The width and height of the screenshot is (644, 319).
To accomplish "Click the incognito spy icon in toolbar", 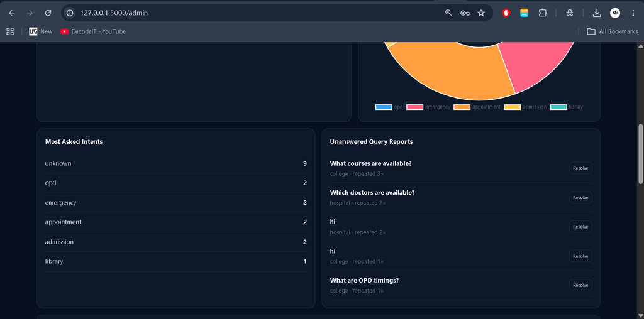I will click(x=569, y=13).
